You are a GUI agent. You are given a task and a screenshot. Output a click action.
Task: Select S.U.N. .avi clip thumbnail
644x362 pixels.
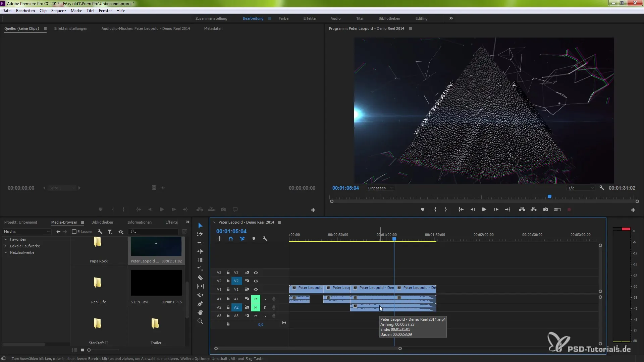tap(156, 283)
